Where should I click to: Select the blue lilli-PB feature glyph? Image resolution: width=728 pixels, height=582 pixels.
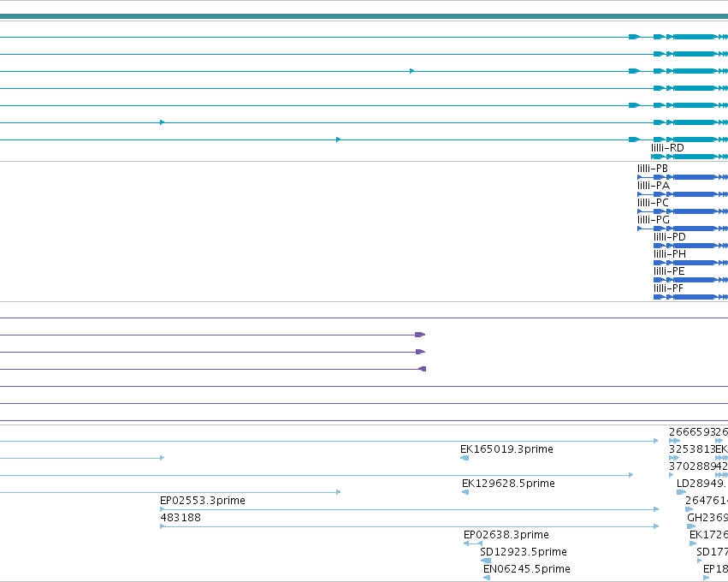point(683,177)
